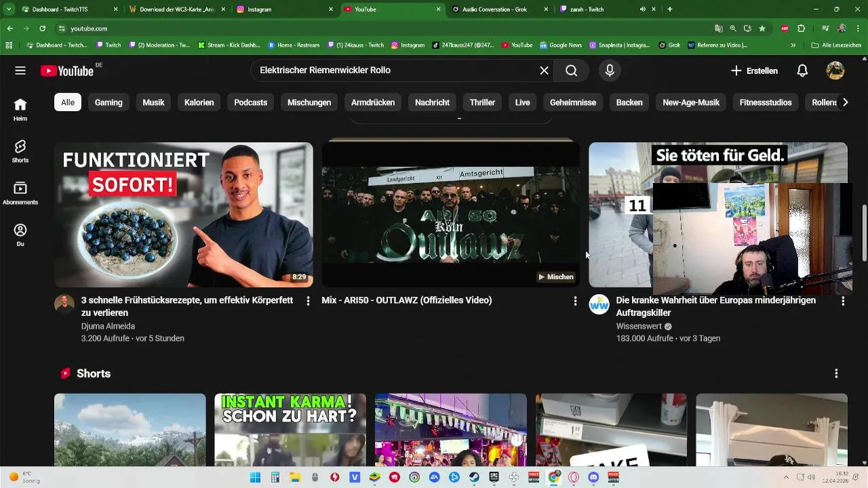Click the Wissenswert channel avatar
Viewport: 868px width, 488px height.
pyautogui.click(x=599, y=304)
